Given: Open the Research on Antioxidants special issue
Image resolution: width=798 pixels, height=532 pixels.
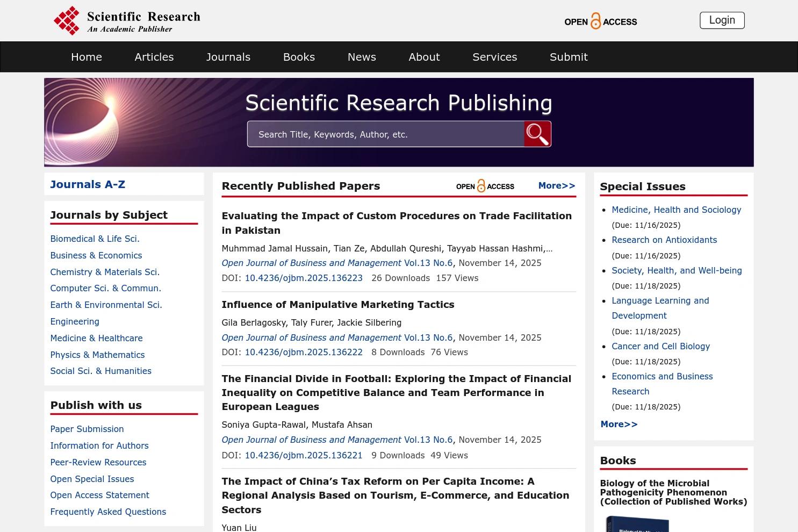Looking at the screenshot, I should [664, 239].
